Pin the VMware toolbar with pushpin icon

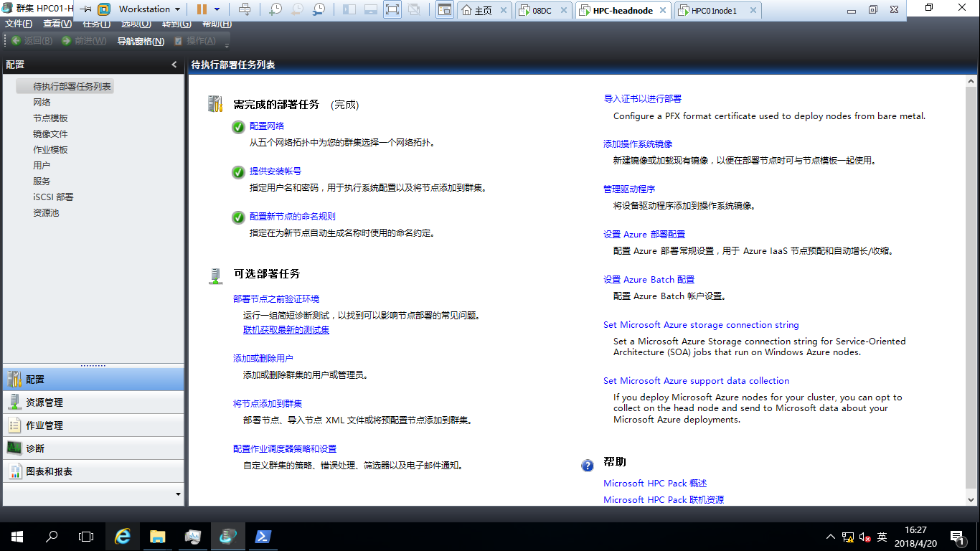(85, 9)
